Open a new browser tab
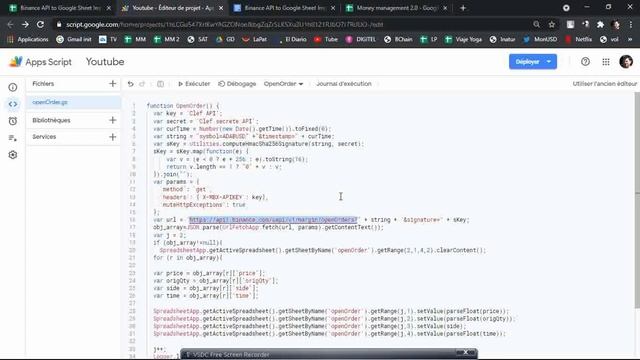The height and width of the screenshot is (360, 640). [463, 8]
